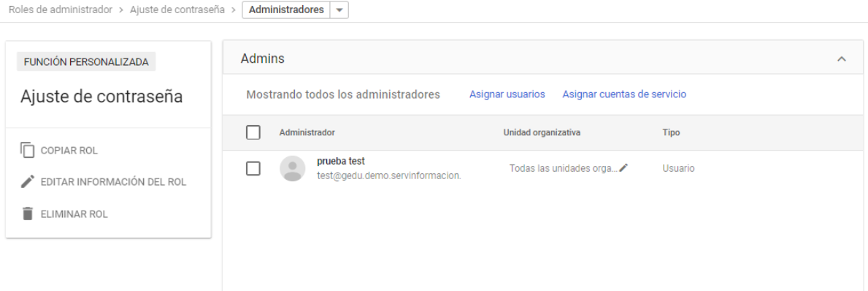Go to Roles de administrador breadcrumb
This screenshot has height=291, width=868.
pyautogui.click(x=61, y=10)
